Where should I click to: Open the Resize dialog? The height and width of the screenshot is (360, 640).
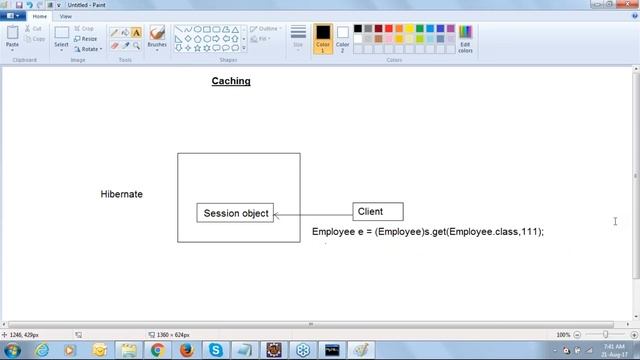[86, 39]
